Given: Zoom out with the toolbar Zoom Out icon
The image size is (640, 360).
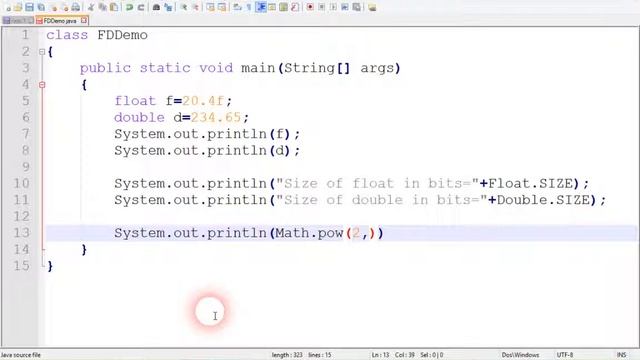Looking at the screenshot, I should [196, 7].
